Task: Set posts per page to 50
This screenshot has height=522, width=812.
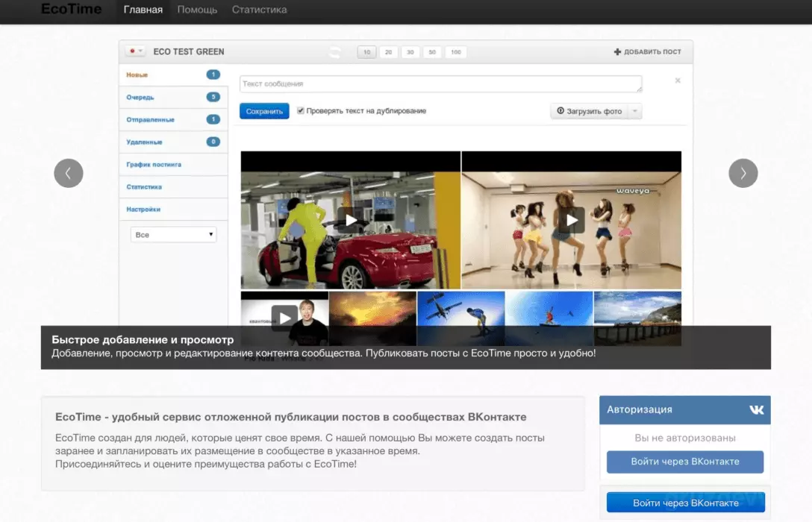Action: click(x=432, y=51)
